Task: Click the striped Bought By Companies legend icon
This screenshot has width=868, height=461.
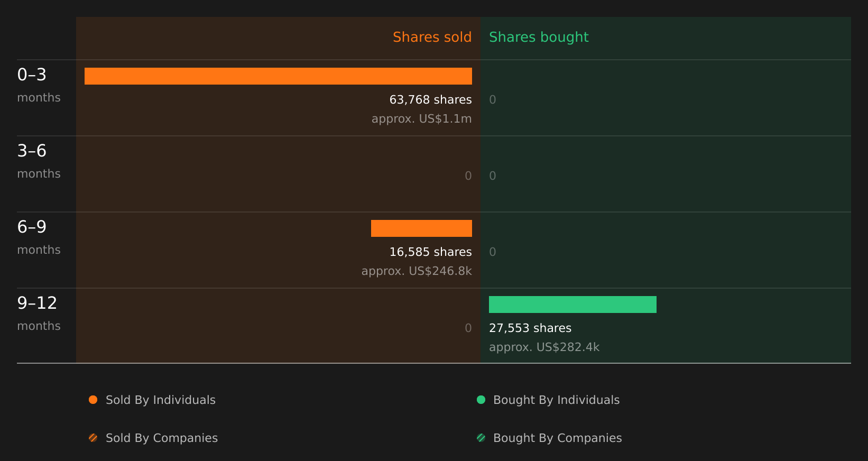Action: coord(481,438)
